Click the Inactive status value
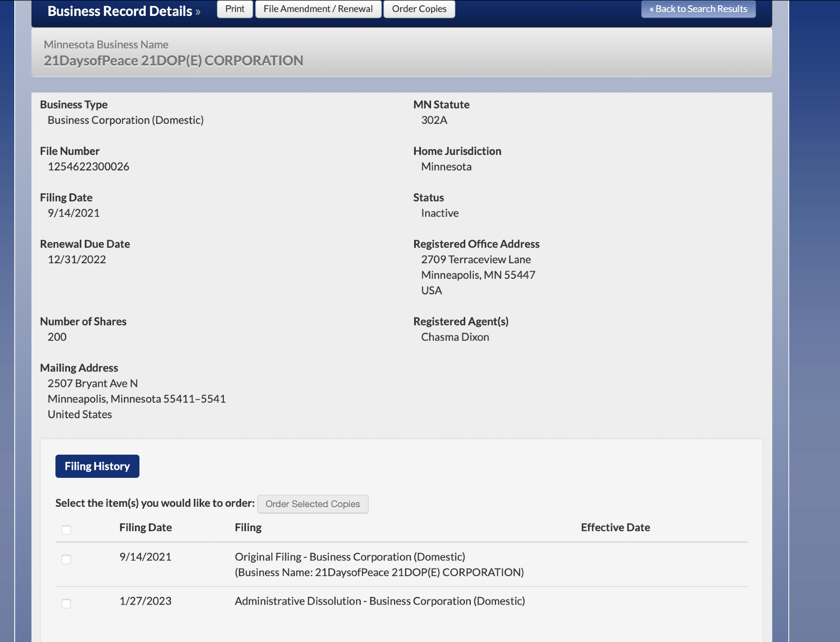This screenshot has width=840, height=642. point(439,213)
